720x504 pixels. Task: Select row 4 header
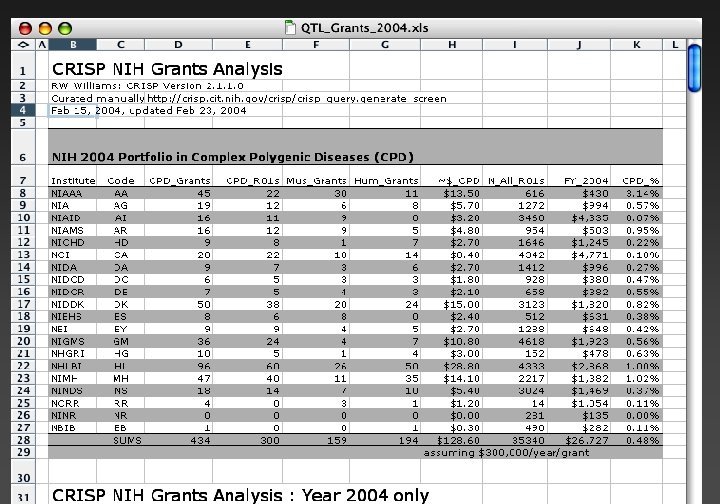pos(23,110)
